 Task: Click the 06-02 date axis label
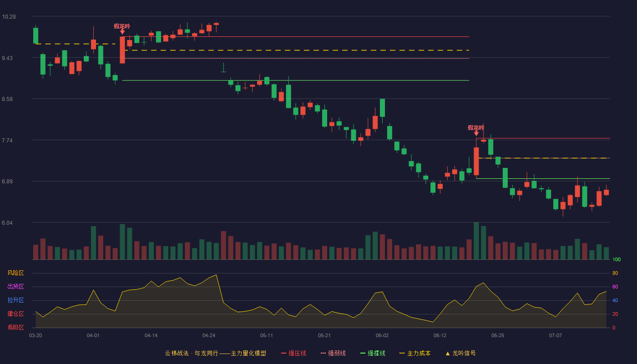tap(382, 335)
